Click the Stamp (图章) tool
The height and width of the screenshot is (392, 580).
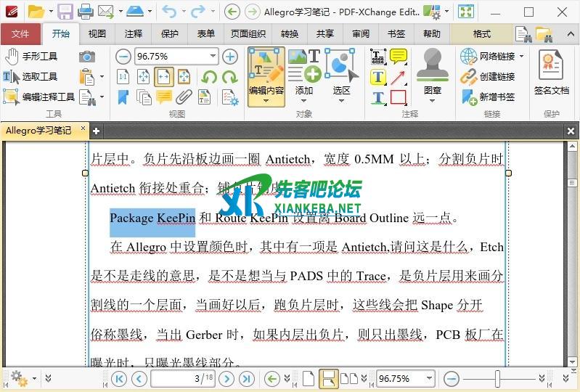click(433, 73)
